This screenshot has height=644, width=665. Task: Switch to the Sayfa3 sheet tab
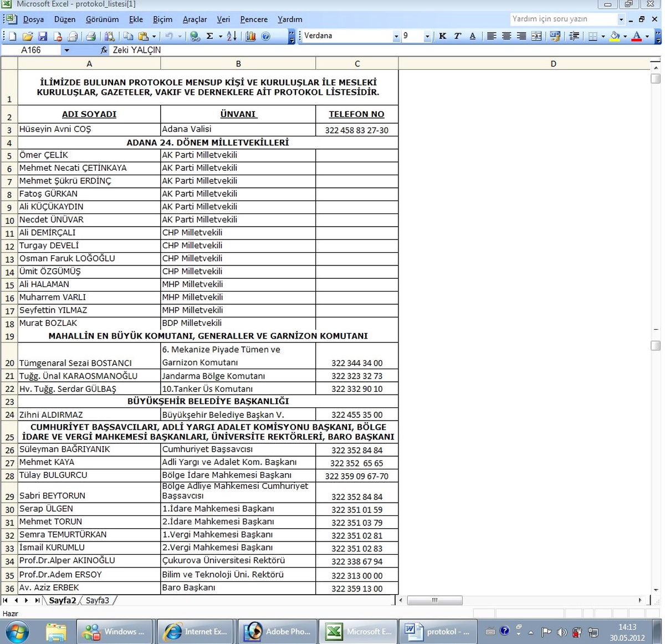98,600
